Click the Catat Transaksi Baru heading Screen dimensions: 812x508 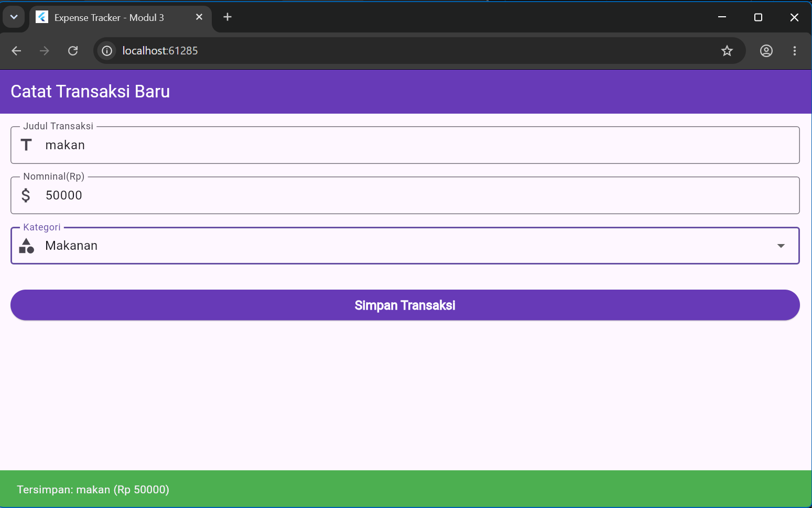click(90, 92)
